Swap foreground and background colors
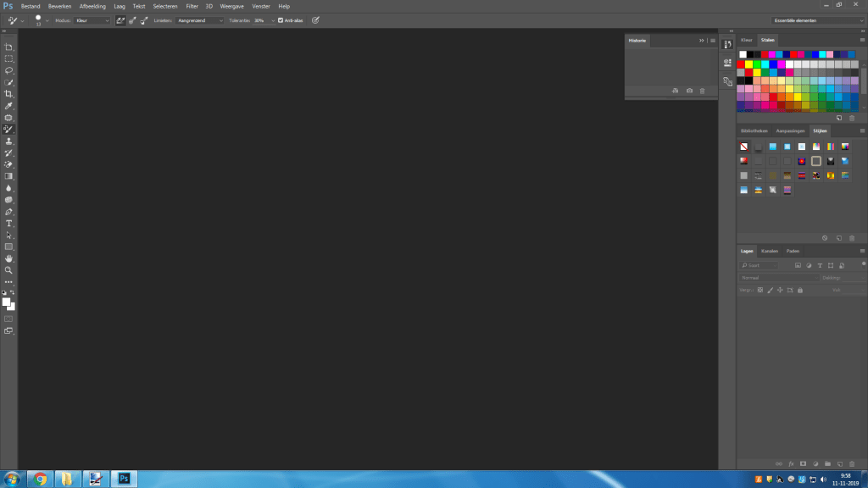 (13, 292)
